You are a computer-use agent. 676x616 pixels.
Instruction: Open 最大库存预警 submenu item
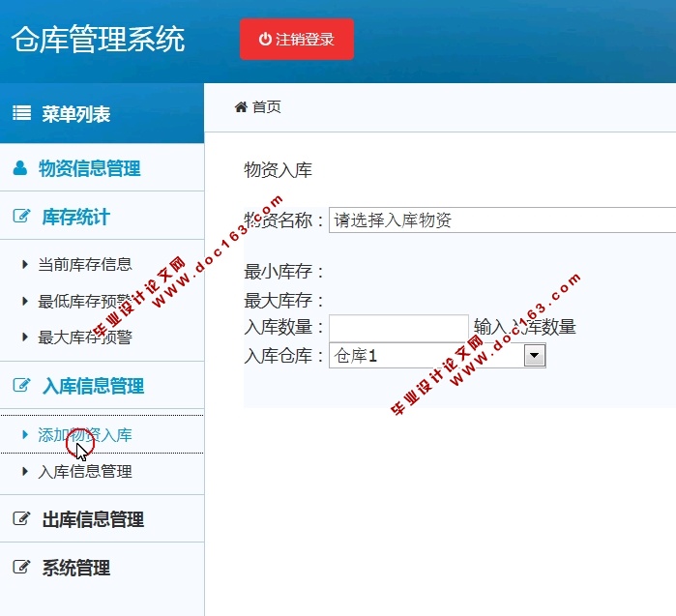pos(85,337)
